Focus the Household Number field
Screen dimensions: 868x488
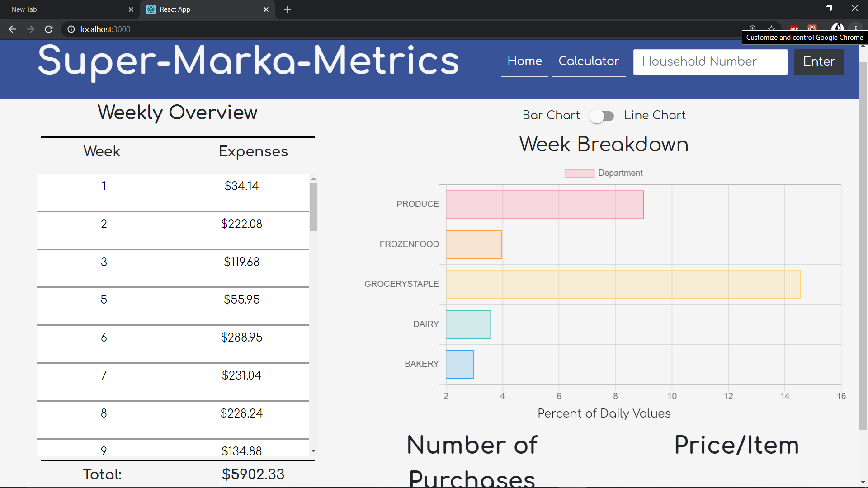pyautogui.click(x=710, y=62)
